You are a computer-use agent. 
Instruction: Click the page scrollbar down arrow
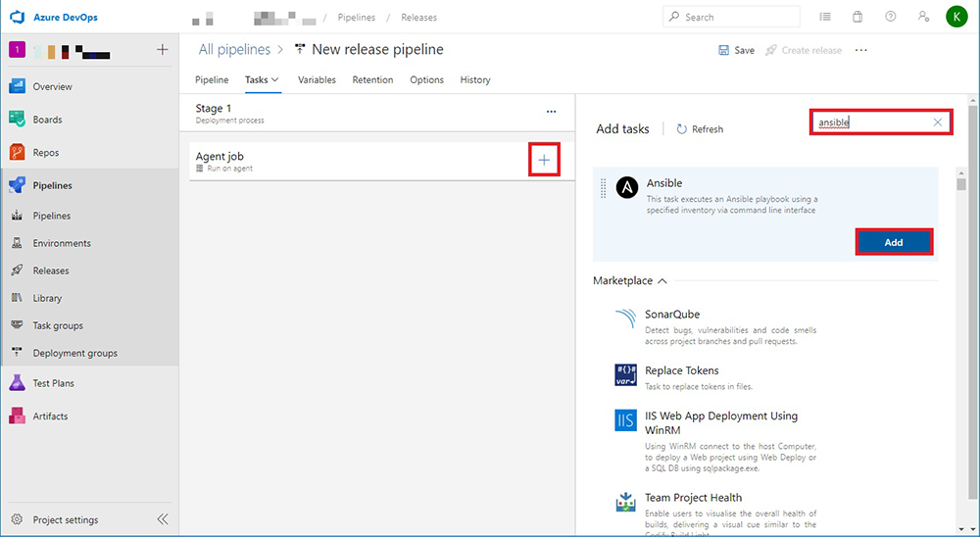(x=974, y=529)
